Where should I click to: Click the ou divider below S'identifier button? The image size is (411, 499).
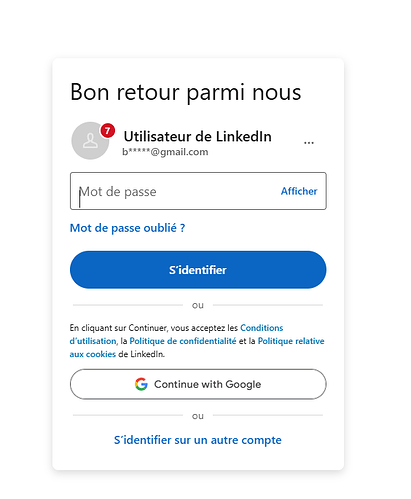pyautogui.click(x=198, y=305)
